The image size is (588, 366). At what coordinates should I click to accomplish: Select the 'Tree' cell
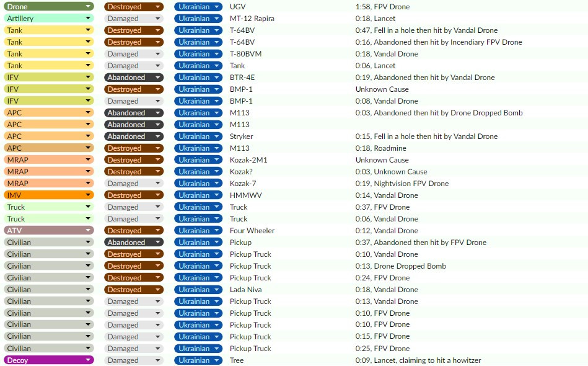click(237, 360)
